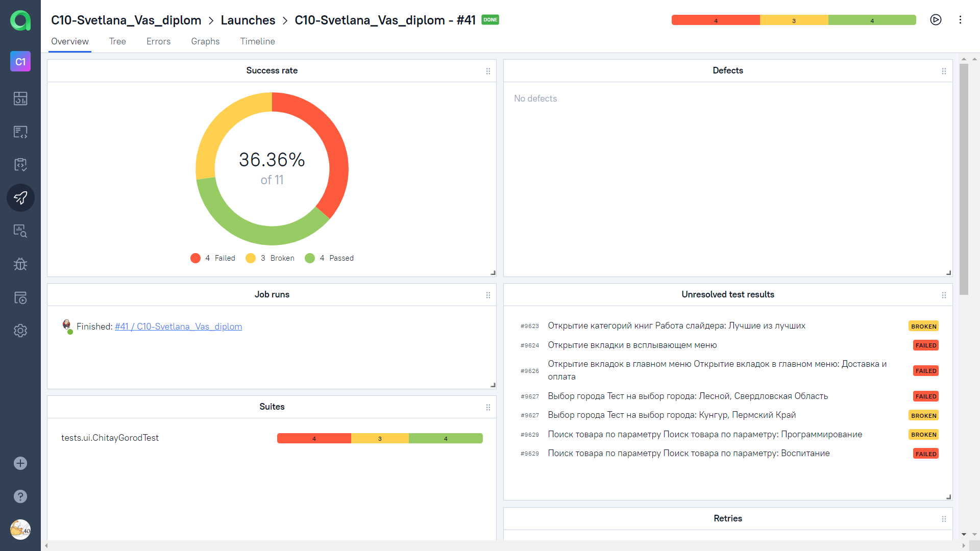Click Launches in the breadcrumb

[248, 20]
